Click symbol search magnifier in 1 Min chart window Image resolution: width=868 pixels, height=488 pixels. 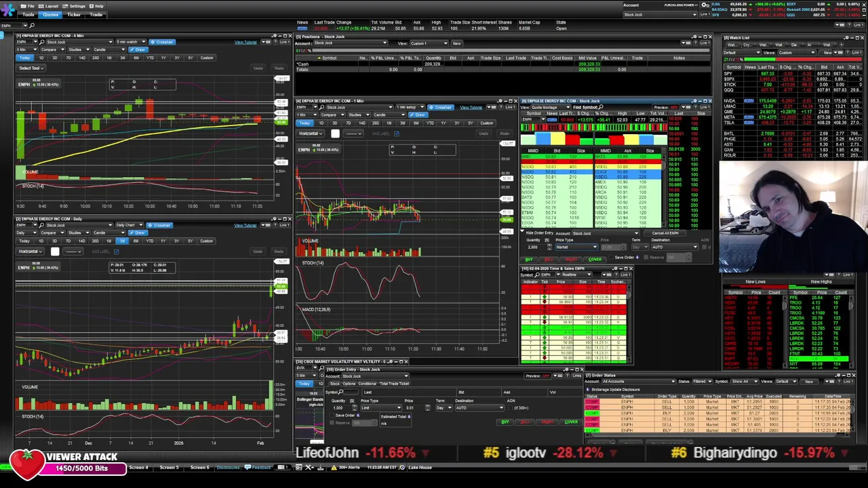pos(320,107)
